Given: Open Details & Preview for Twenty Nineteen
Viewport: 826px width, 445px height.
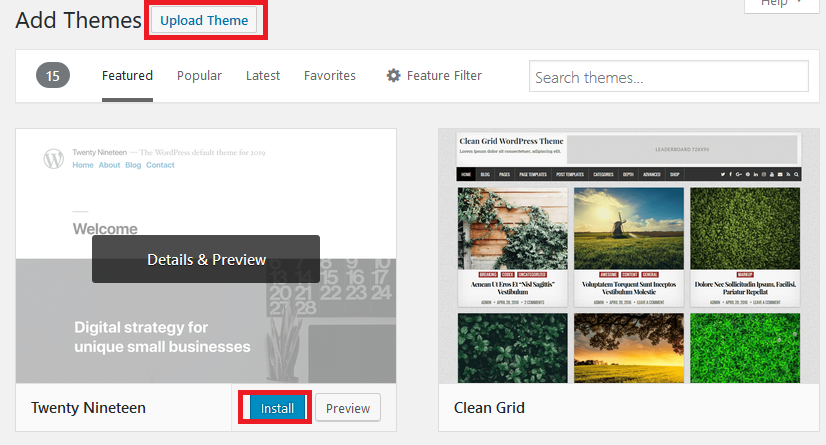Looking at the screenshot, I should pos(206,259).
